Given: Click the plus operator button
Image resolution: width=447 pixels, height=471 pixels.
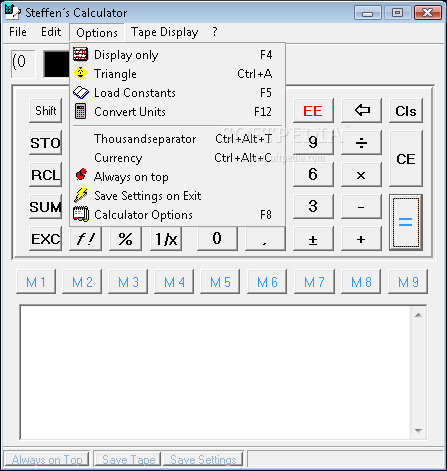Looking at the screenshot, I should pyautogui.click(x=361, y=239).
